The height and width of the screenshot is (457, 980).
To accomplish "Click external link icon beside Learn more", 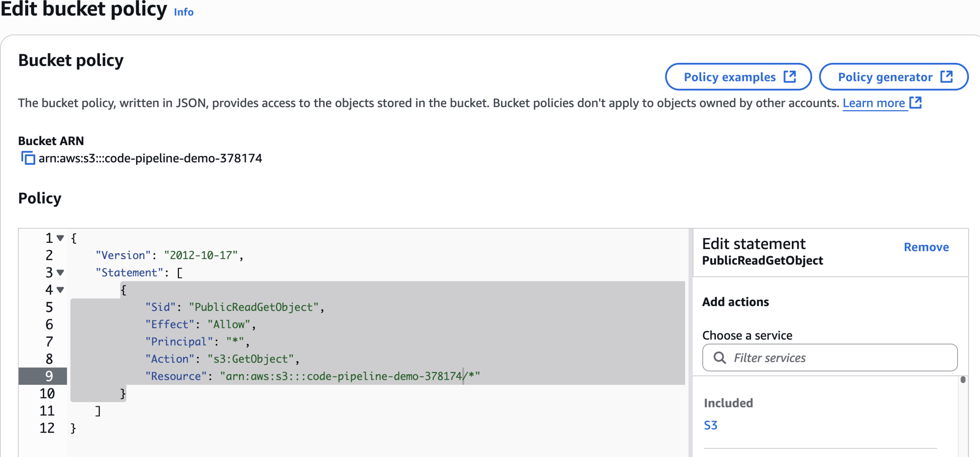I will click(916, 103).
